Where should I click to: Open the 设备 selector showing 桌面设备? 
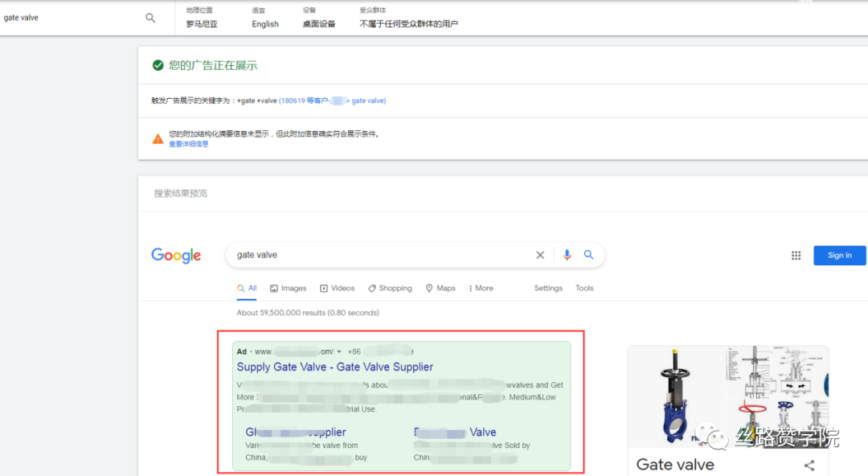tap(320, 18)
